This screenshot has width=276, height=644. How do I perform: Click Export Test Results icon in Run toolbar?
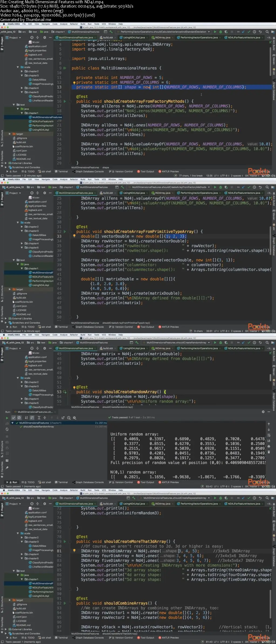[63, 418]
